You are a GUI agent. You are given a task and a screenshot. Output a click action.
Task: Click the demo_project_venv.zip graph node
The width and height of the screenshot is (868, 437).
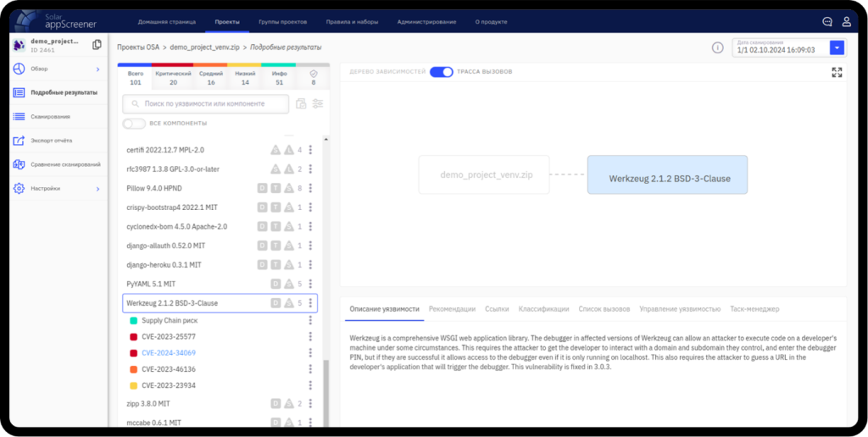[x=484, y=174]
